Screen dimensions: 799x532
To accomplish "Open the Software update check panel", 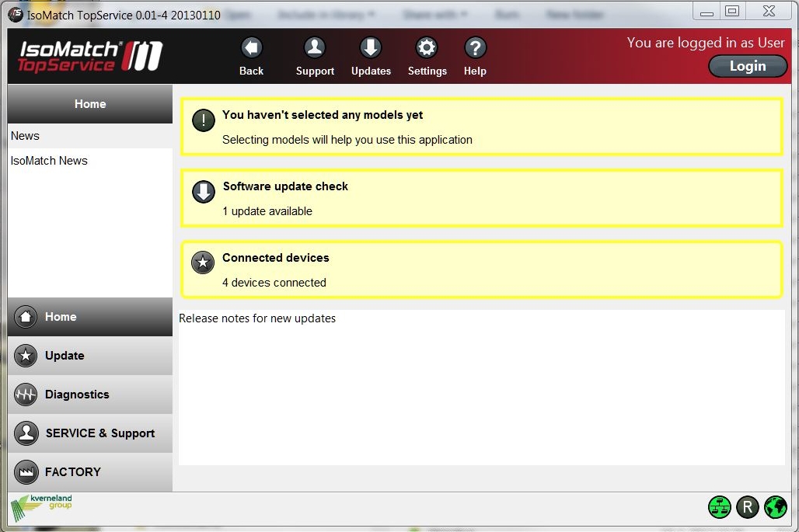I will 481,198.
